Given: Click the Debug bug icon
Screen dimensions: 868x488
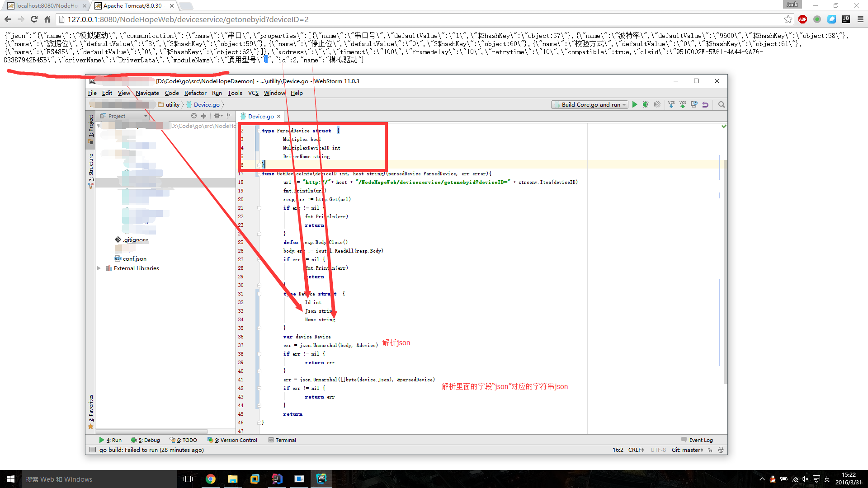Looking at the screenshot, I should click(646, 104).
